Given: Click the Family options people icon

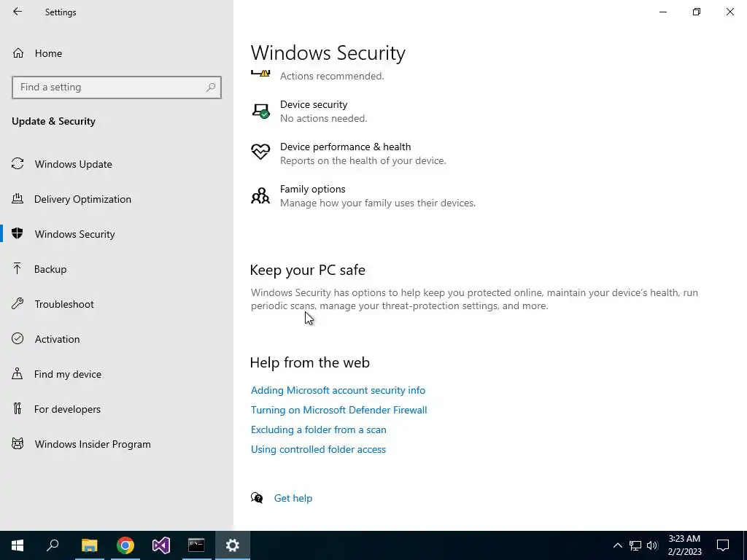Looking at the screenshot, I should pos(260,195).
